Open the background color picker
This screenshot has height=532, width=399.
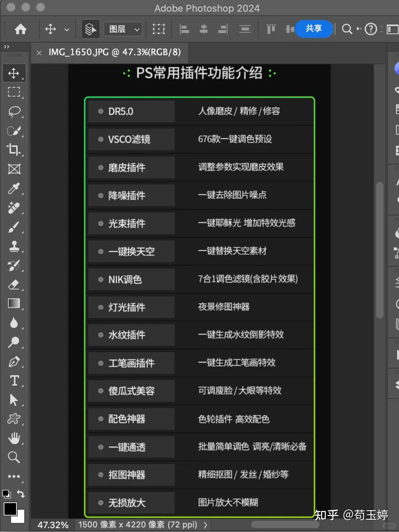(x=21, y=519)
